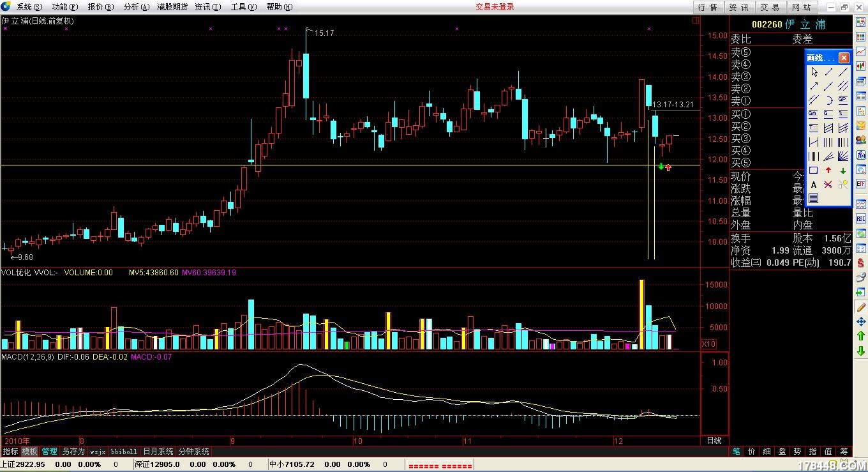This screenshot has width=868, height=472.
Task: Switch to the 值 tab in quote panel
Action: coord(828,452)
